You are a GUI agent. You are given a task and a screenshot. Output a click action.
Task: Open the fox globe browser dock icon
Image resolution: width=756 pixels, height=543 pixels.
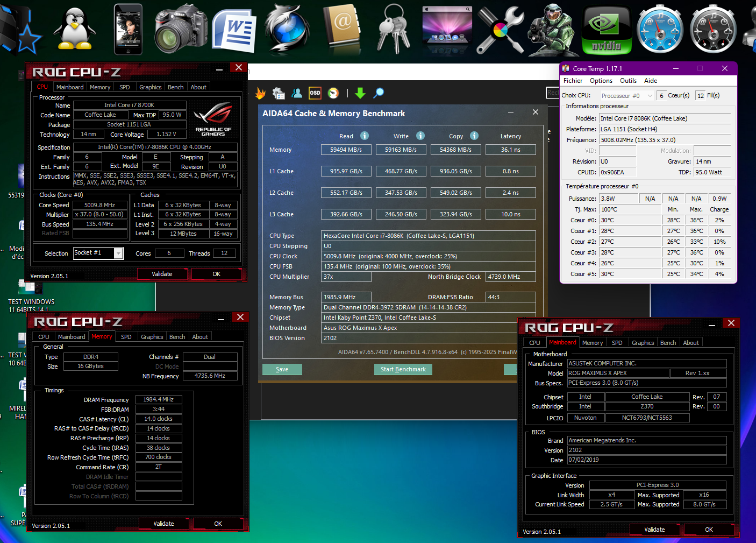(x=287, y=30)
